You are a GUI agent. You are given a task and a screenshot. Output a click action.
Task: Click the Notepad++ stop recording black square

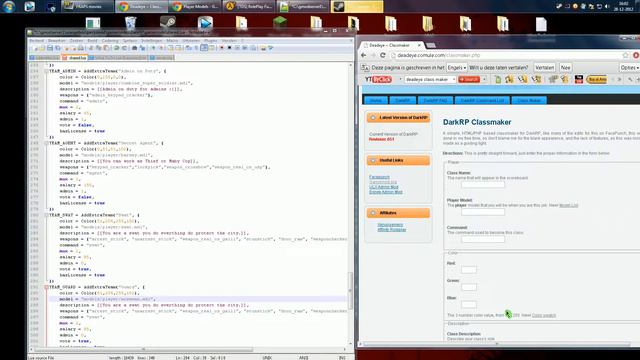click(229, 48)
